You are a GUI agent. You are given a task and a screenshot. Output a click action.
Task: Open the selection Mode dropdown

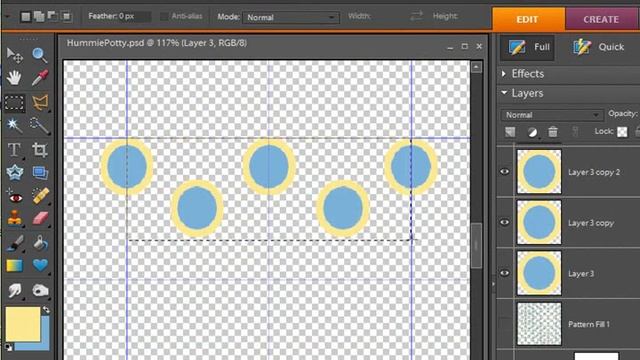point(291,18)
